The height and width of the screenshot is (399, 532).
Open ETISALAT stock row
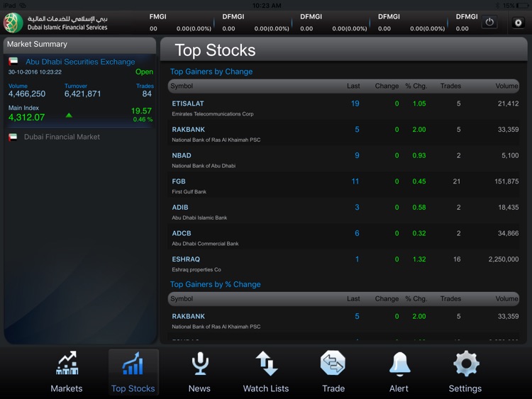(x=343, y=107)
